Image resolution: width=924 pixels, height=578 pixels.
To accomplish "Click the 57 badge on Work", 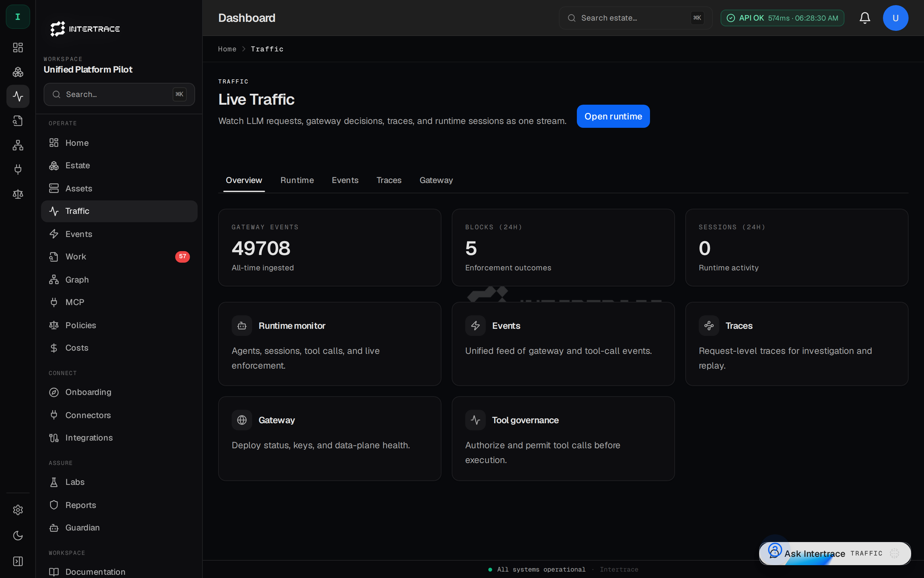I will 183,257.
